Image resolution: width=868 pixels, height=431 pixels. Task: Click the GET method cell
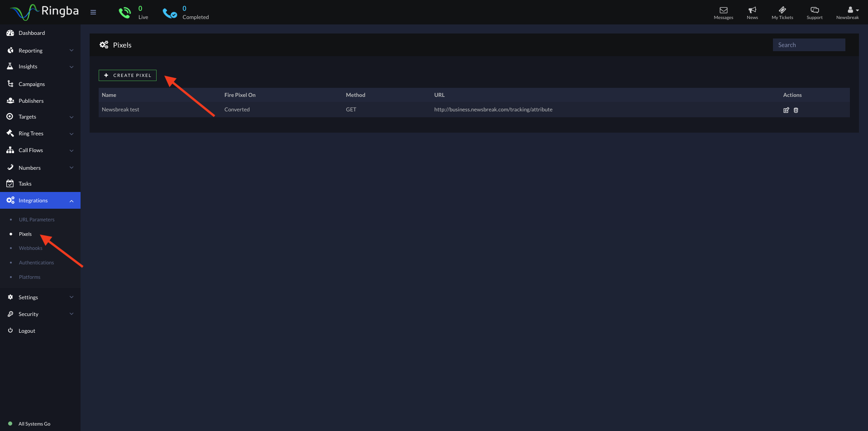351,110
